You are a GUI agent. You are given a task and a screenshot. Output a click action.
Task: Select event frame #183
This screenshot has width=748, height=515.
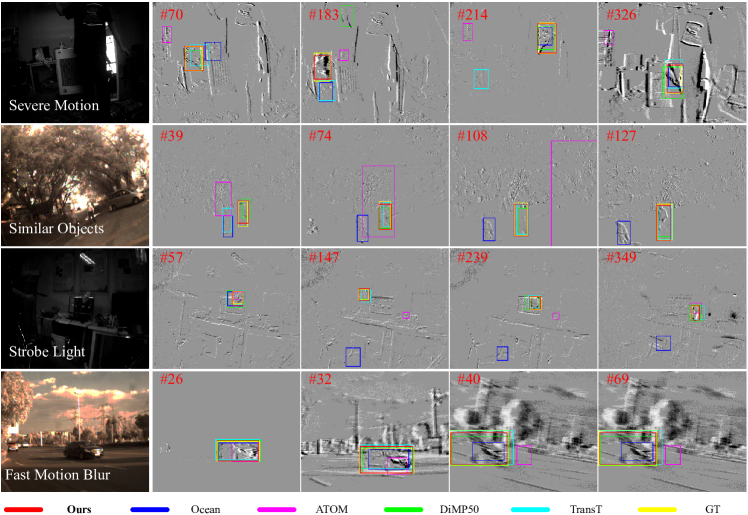coord(375,62)
